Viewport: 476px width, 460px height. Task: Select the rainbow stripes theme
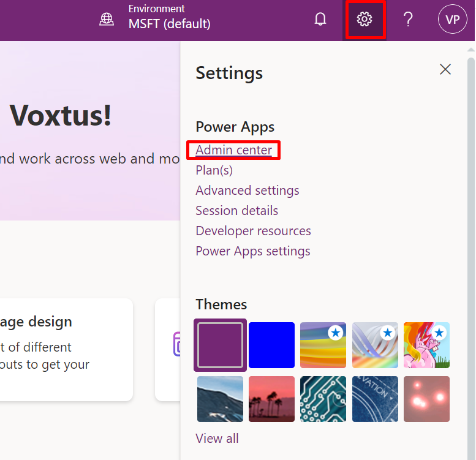[323, 345]
